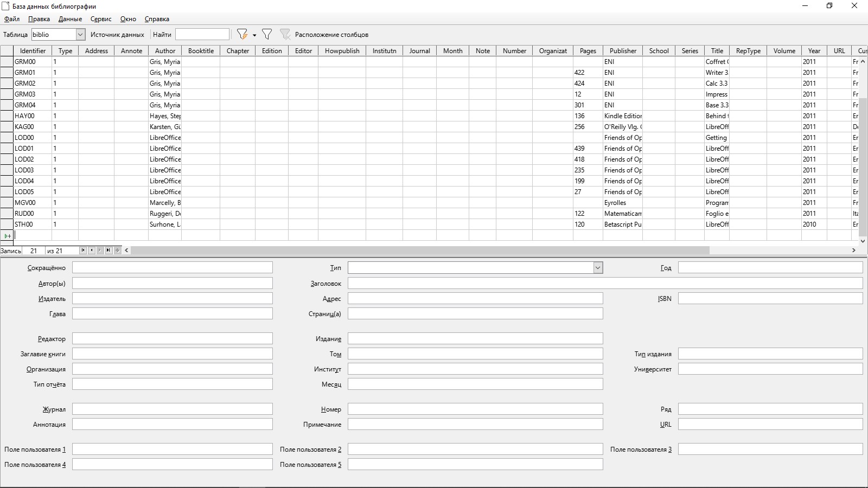Click the table's vertical scroll down arrow

pos(863,241)
